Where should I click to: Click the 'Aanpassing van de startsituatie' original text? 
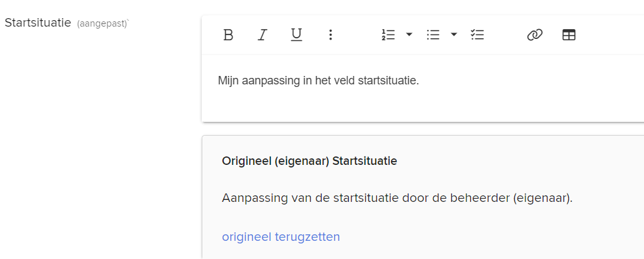[397, 198]
